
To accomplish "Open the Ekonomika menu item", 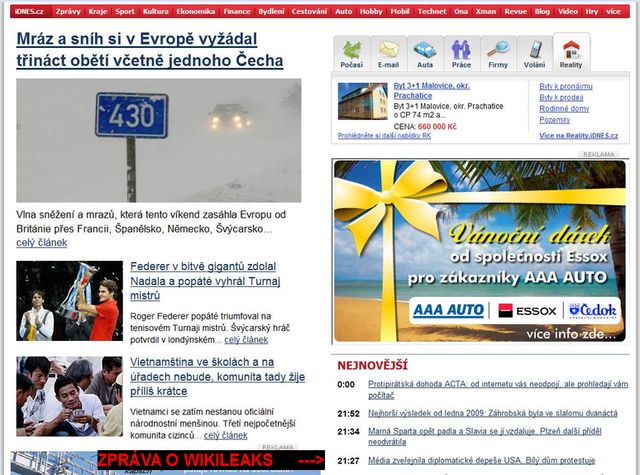I will (x=196, y=11).
